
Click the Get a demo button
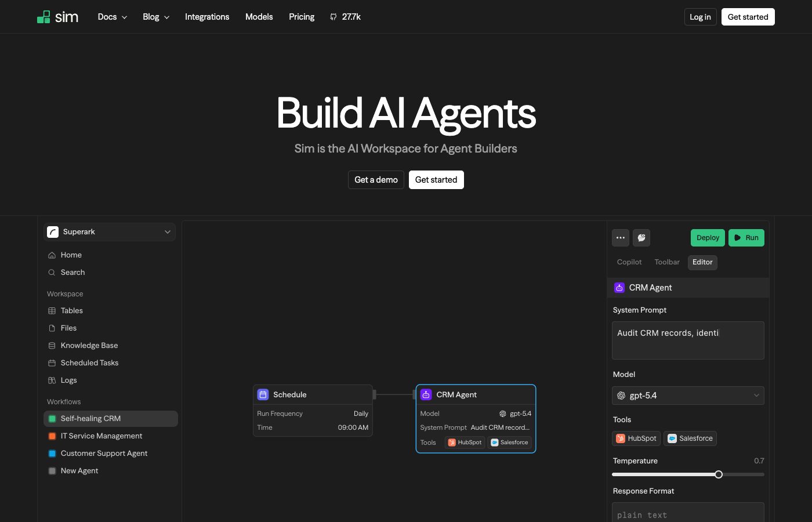pos(376,180)
